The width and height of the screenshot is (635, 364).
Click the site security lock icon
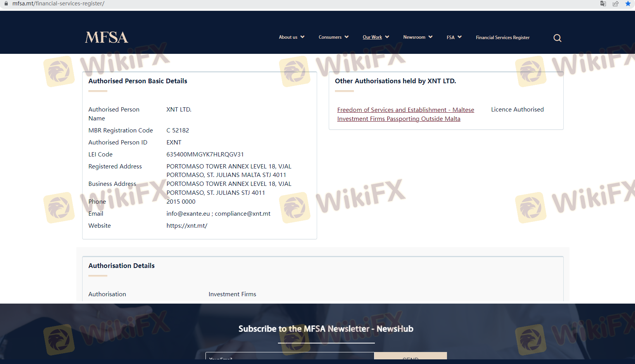pos(6,3)
